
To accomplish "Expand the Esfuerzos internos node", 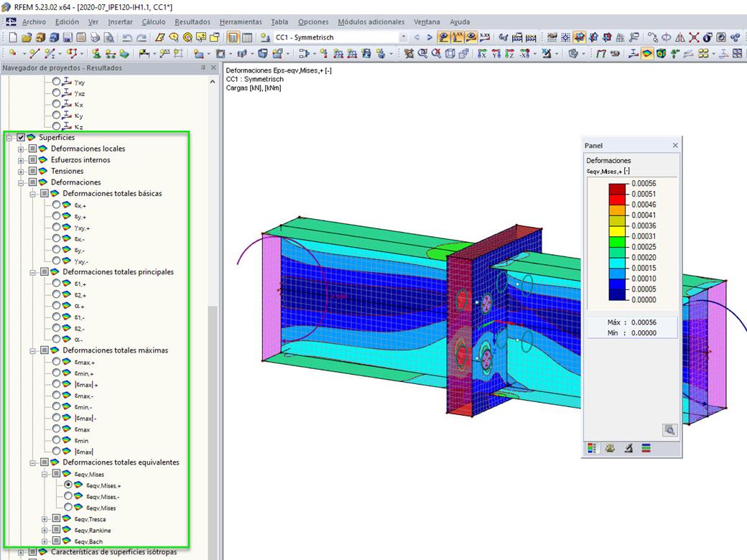I will pos(21,160).
